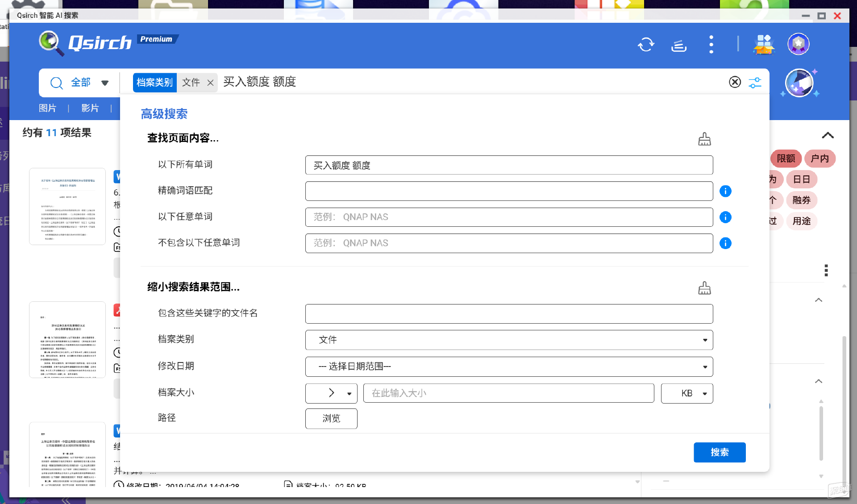
Task: Open the three-dot more options menu
Action: tap(711, 45)
